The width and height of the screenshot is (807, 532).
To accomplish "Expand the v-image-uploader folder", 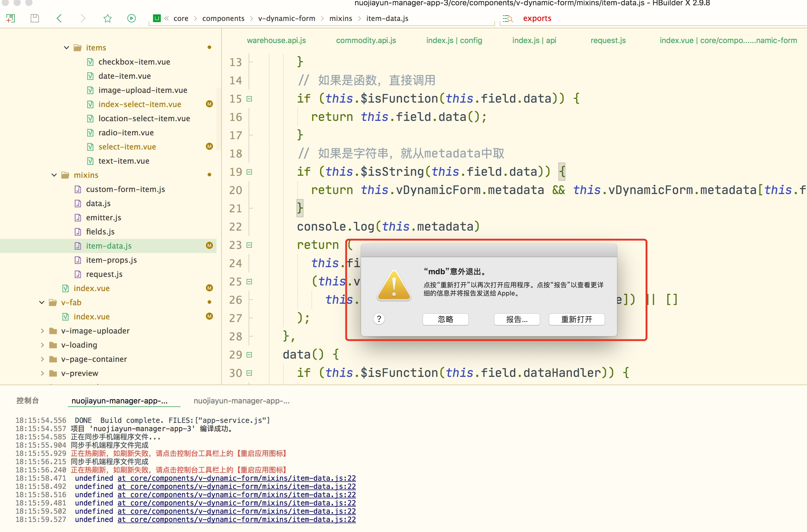I will 42,331.
